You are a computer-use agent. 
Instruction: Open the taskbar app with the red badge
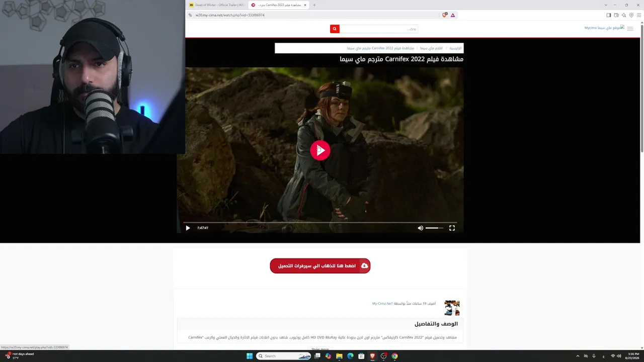[x=383, y=356]
